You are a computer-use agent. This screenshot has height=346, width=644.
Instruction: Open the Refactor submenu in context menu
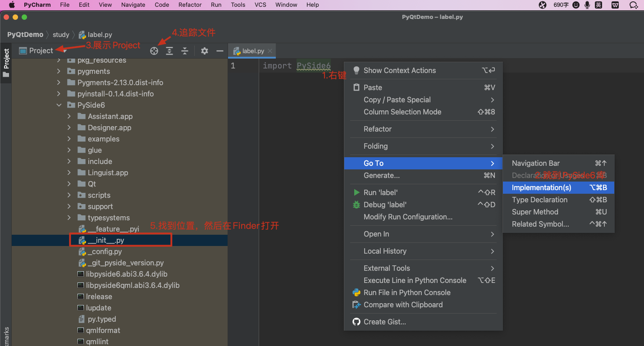(423, 129)
